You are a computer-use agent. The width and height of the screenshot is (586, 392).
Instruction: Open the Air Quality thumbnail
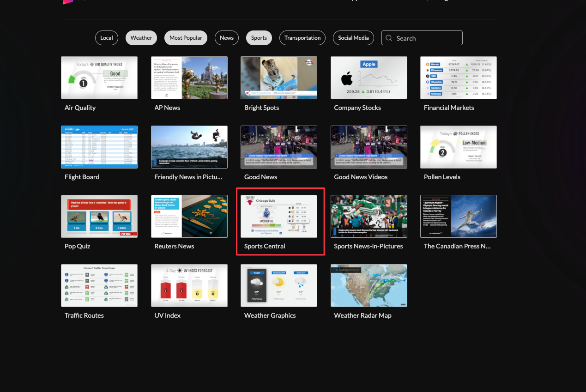pos(99,78)
